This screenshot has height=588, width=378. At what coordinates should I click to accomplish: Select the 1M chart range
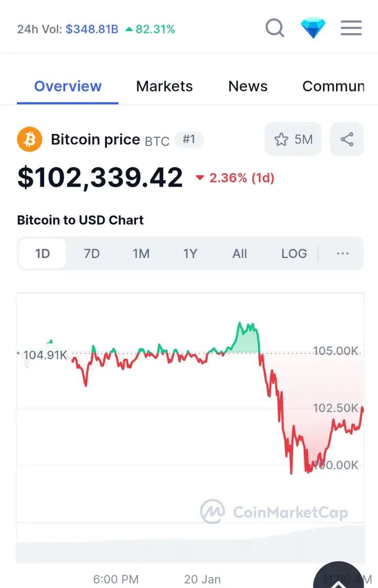(x=141, y=254)
